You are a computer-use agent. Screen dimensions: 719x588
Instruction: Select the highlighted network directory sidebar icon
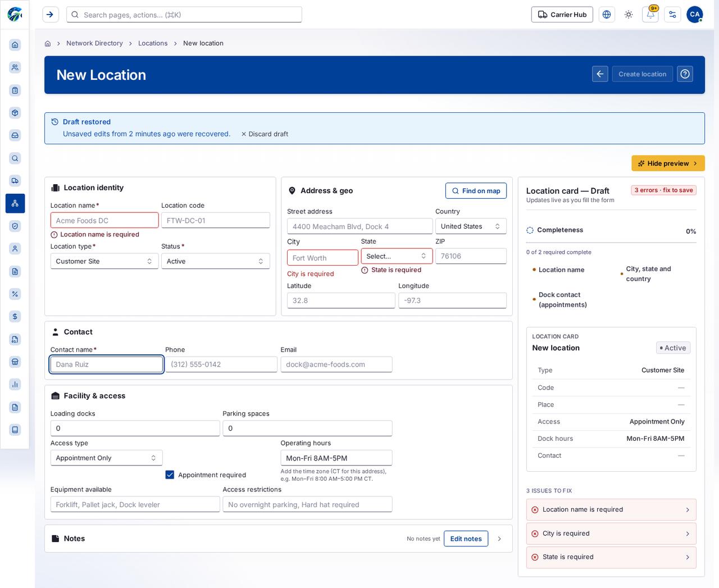coord(15,203)
